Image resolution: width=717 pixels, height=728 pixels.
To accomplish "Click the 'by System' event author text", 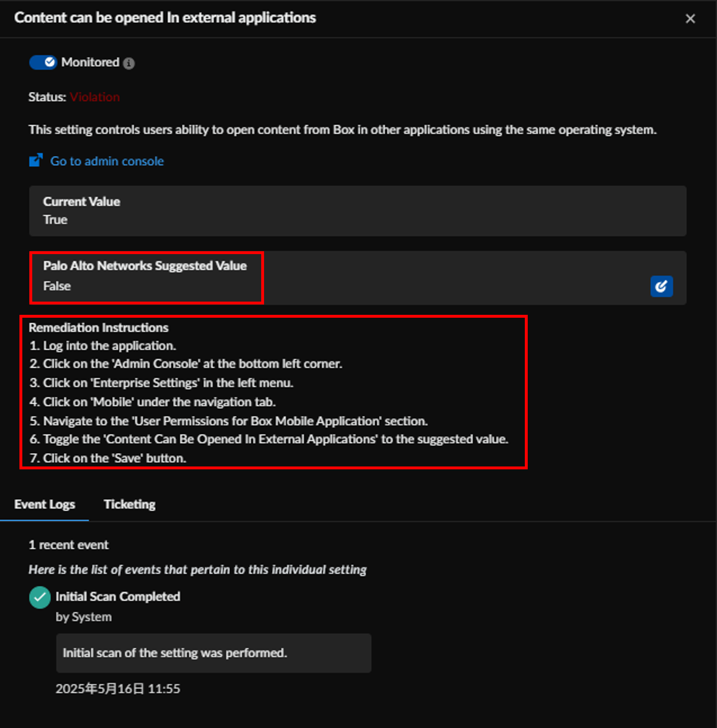I will pyautogui.click(x=83, y=617).
